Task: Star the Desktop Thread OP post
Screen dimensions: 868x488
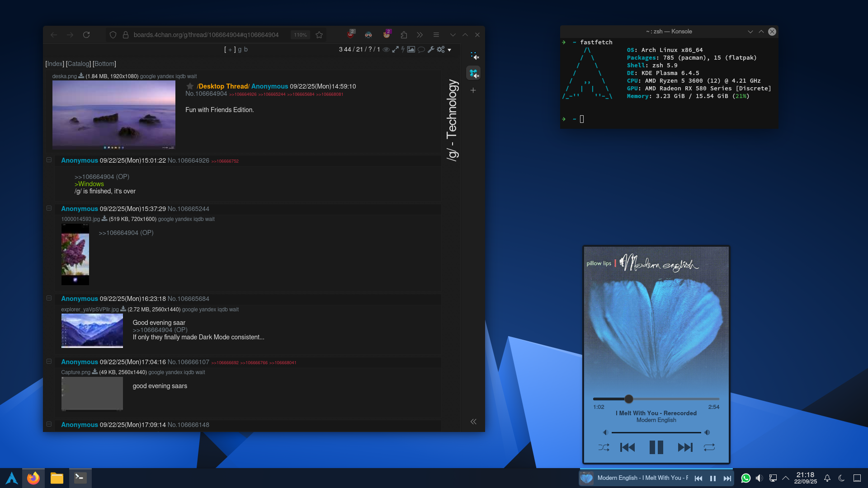Action: (x=190, y=86)
